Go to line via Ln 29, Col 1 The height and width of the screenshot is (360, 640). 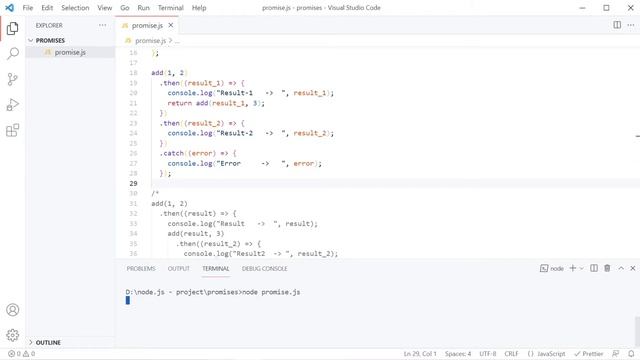pyautogui.click(x=420, y=354)
